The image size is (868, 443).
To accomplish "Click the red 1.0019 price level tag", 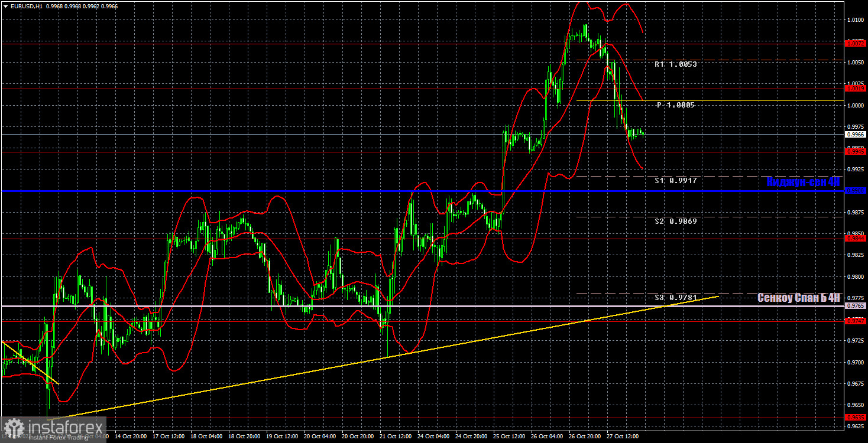I will [x=856, y=89].
